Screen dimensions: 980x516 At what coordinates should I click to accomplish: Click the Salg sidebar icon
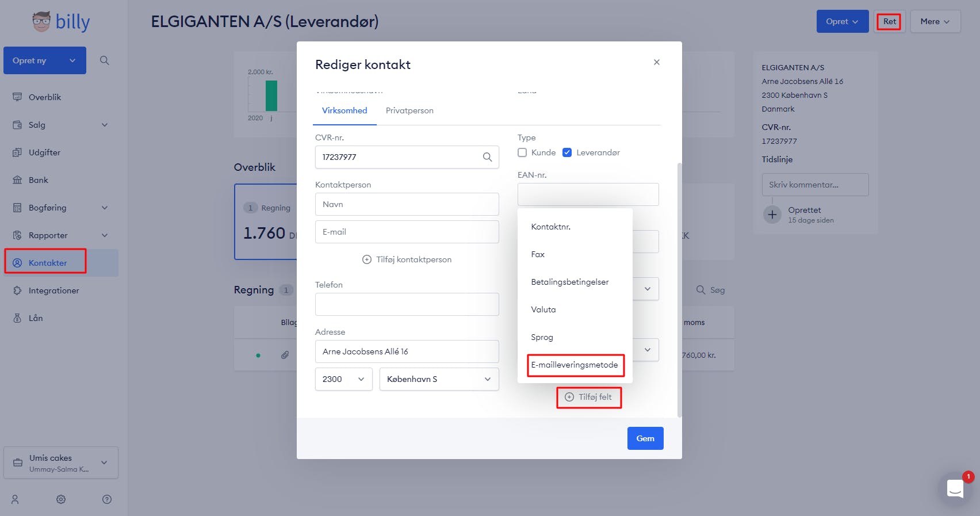[17, 125]
